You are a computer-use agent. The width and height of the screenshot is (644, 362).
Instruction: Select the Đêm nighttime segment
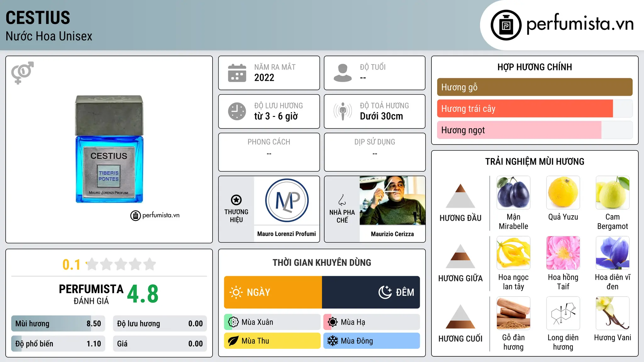[x=371, y=292]
